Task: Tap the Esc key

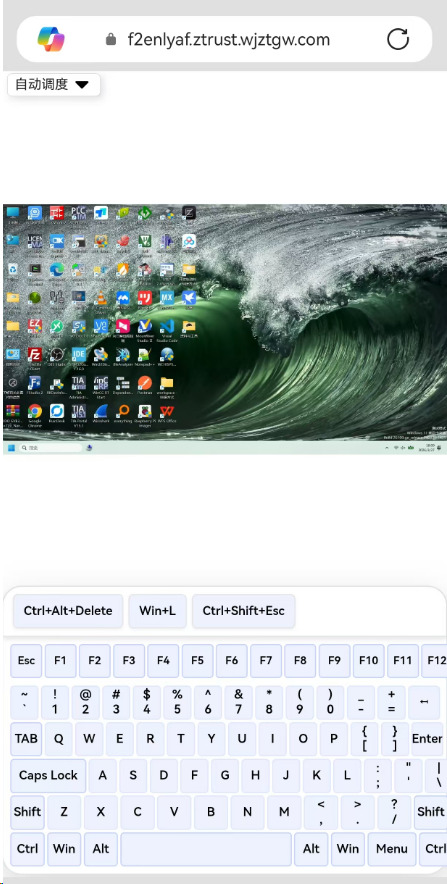Action: [x=26, y=661]
